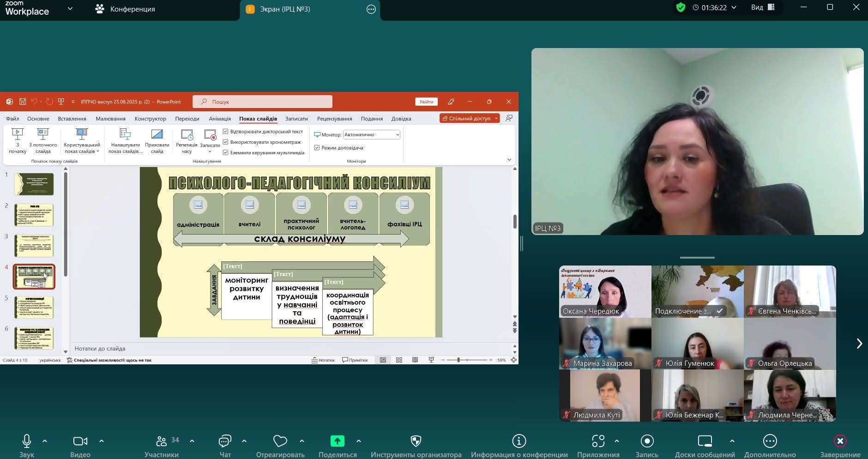868x459 pixels.
Task: Open the Монітор Автоматично dropdown
Action: pos(371,135)
